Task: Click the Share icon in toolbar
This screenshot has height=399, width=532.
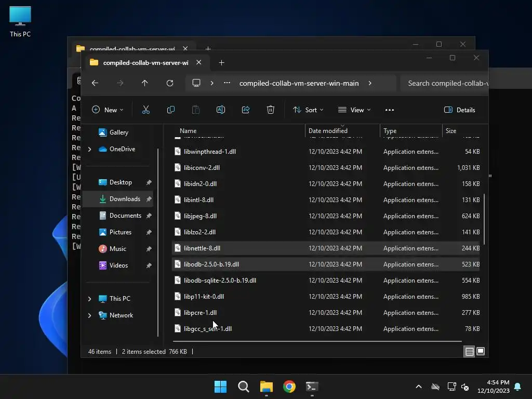Action: 246,110
